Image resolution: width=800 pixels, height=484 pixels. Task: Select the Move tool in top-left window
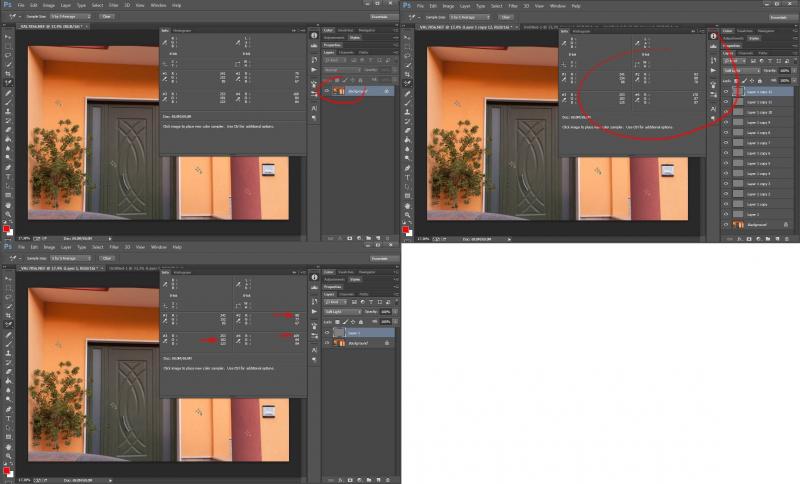8,37
